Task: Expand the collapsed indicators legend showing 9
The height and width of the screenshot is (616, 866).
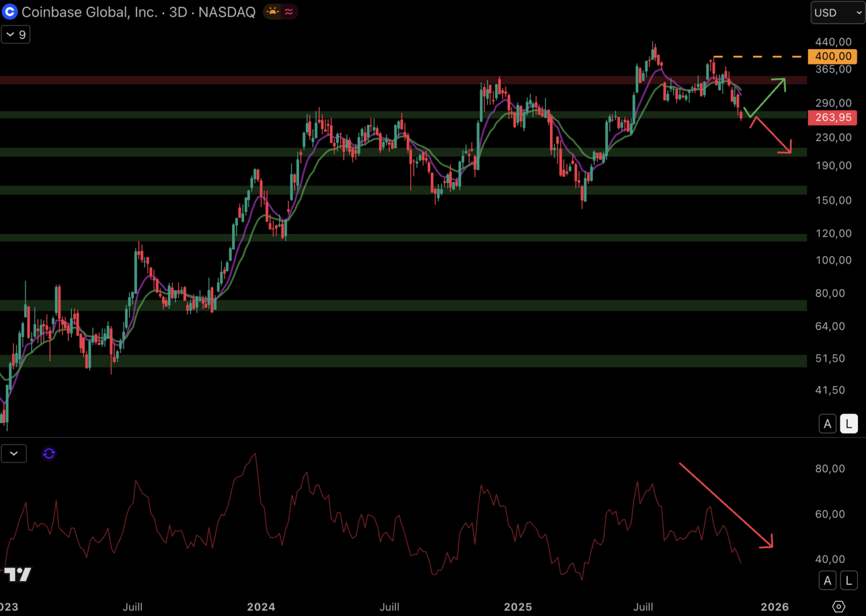Action: pos(15,35)
